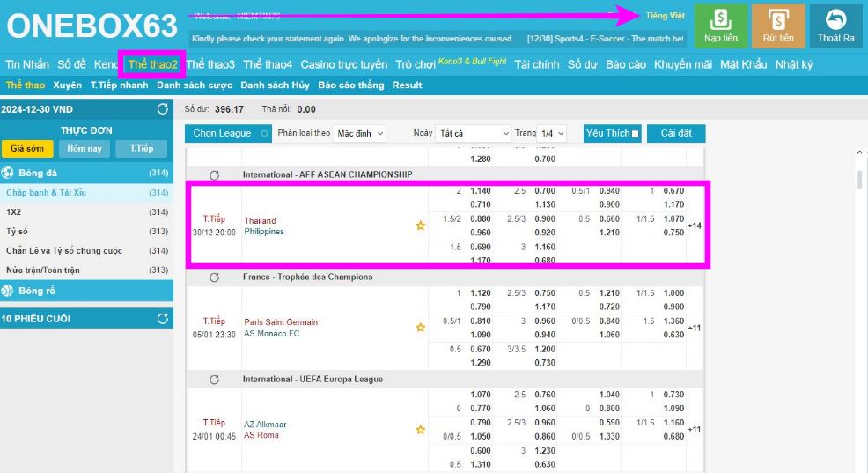
Task: Click the page vertical scrollbar
Action: coord(859,180)
